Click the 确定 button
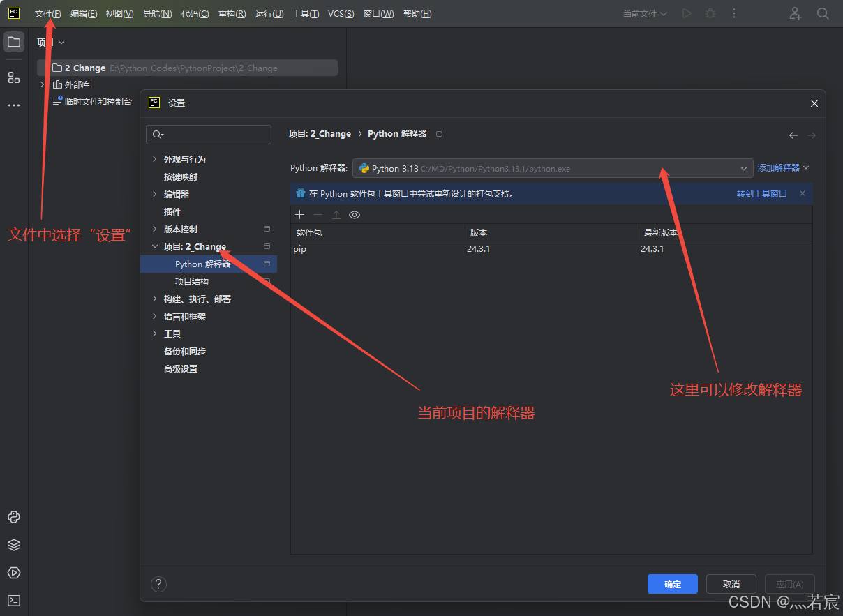The image size is (843, 616). (672, 584)
